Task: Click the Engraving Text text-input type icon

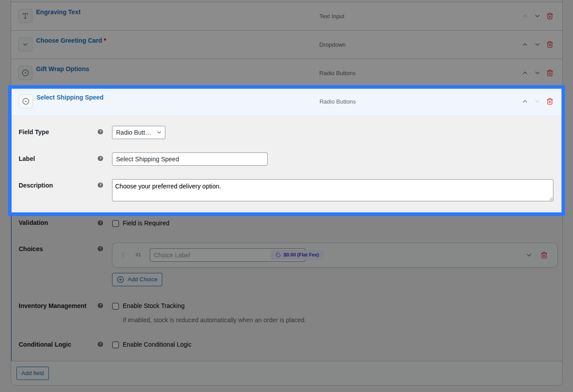Action: [25, 16]
